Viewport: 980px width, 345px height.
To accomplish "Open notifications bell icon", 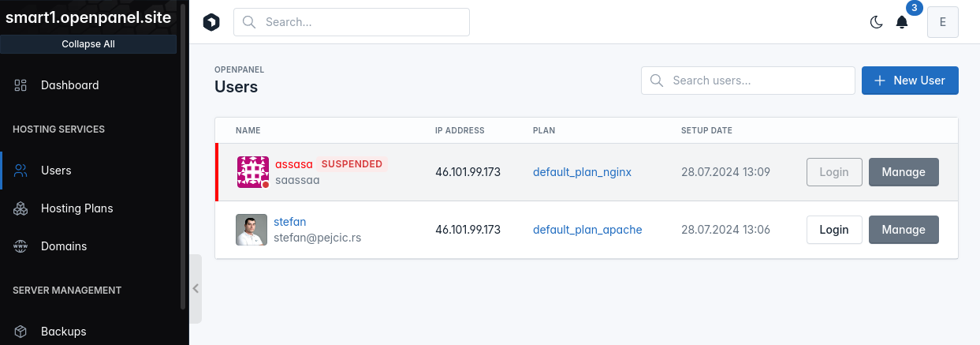I will (902, 22).
